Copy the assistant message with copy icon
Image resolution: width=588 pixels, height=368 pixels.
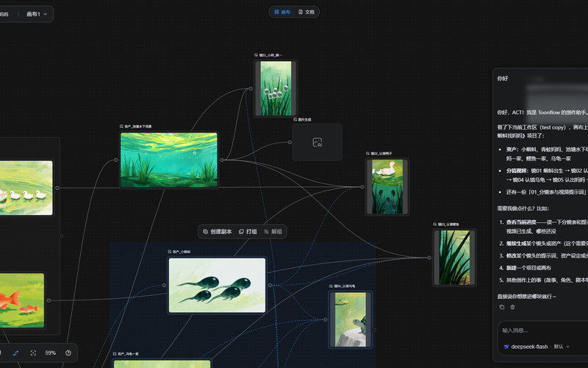coord(502,307)
